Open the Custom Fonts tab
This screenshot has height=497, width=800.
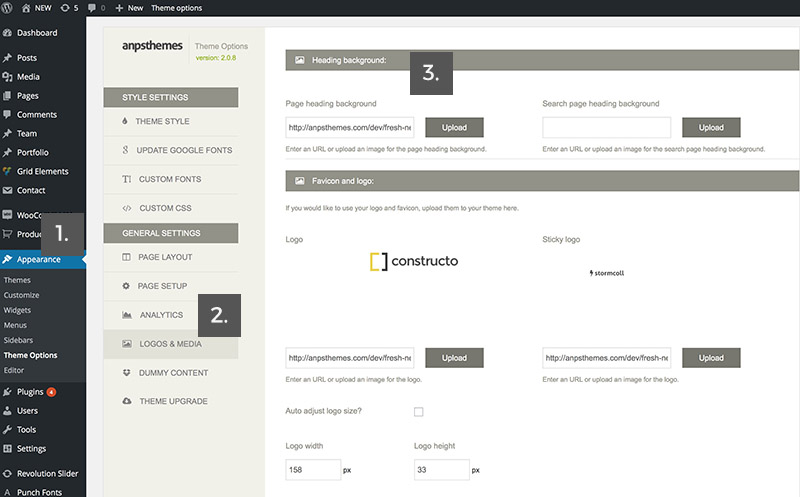point(171,179)
